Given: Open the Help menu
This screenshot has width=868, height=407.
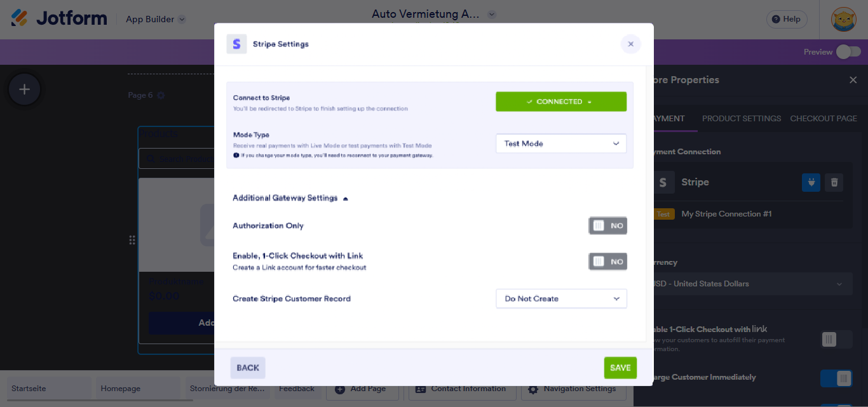Looking at the screenshot, I should tap(786, 19).
